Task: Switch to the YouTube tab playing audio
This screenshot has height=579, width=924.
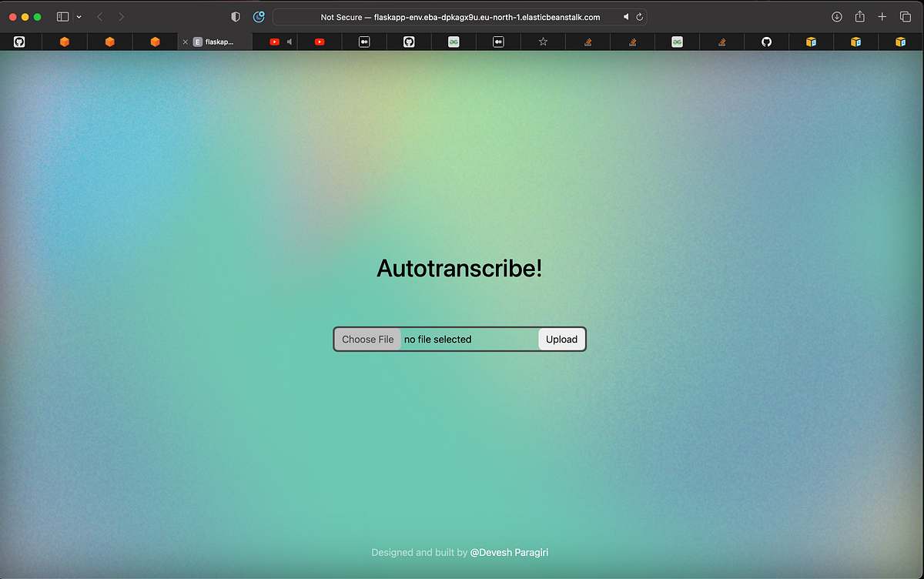Action: pyautogui.click(x=275, y=42)
